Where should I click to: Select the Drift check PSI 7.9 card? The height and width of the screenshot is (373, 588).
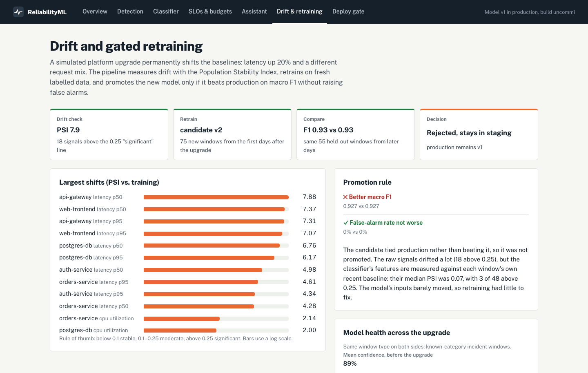coord(109,134)
